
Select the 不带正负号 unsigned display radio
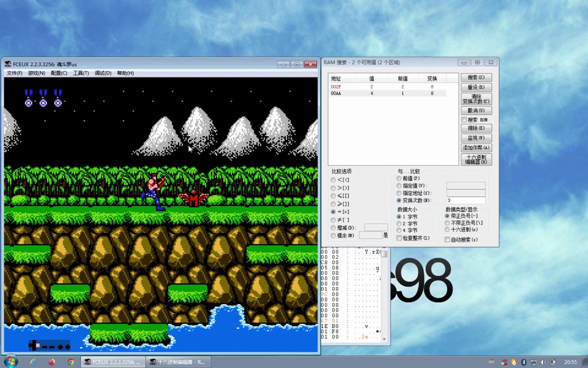(447, 223)
